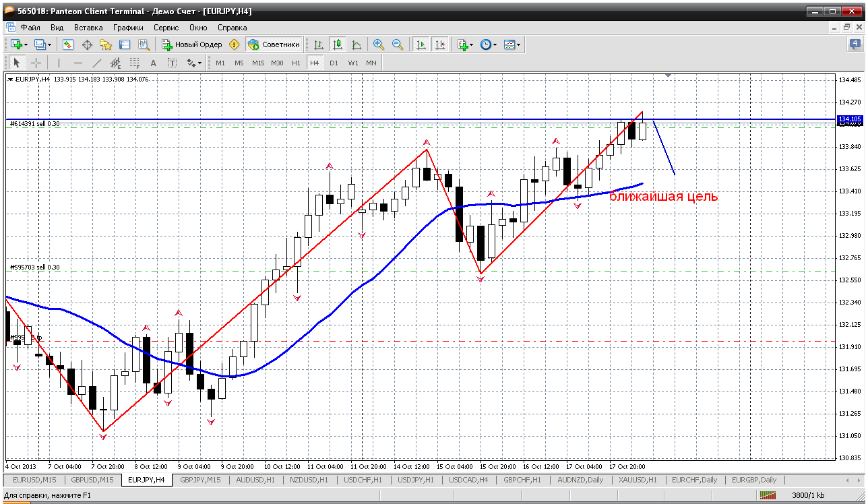Set timeframe to H1
This screenshot has width=868, height=504.
[x=296, y=63]
